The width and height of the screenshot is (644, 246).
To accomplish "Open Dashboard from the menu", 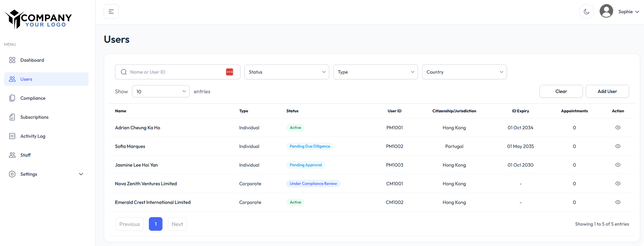I will coord(46,60).
